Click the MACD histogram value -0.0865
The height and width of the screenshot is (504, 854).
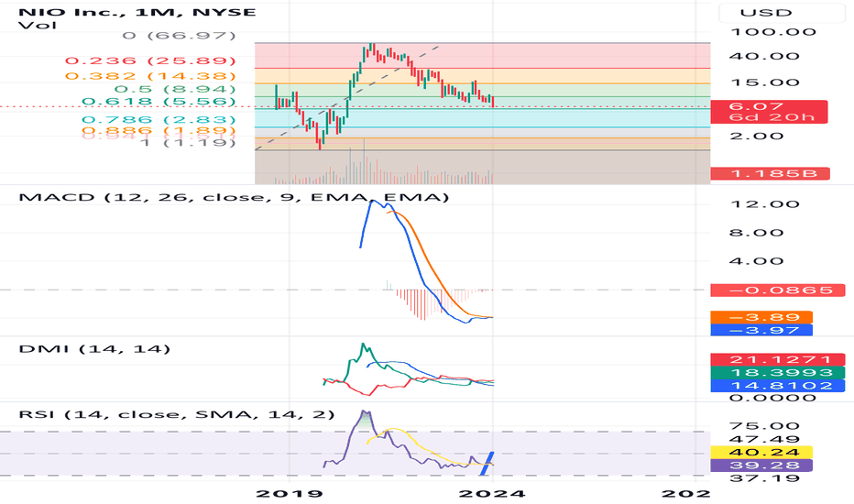pyautogui.click(x=778, y=290)
